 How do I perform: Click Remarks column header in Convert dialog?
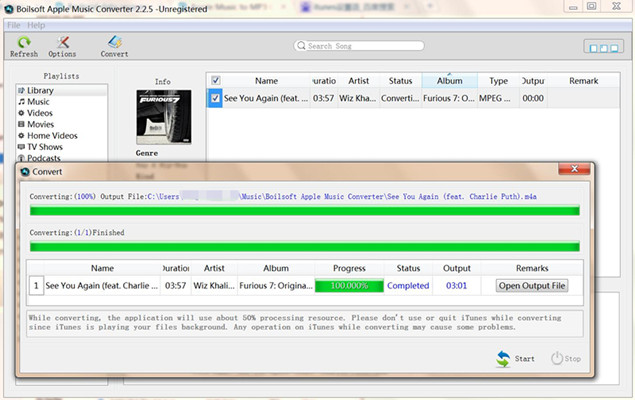coord(532,268)
